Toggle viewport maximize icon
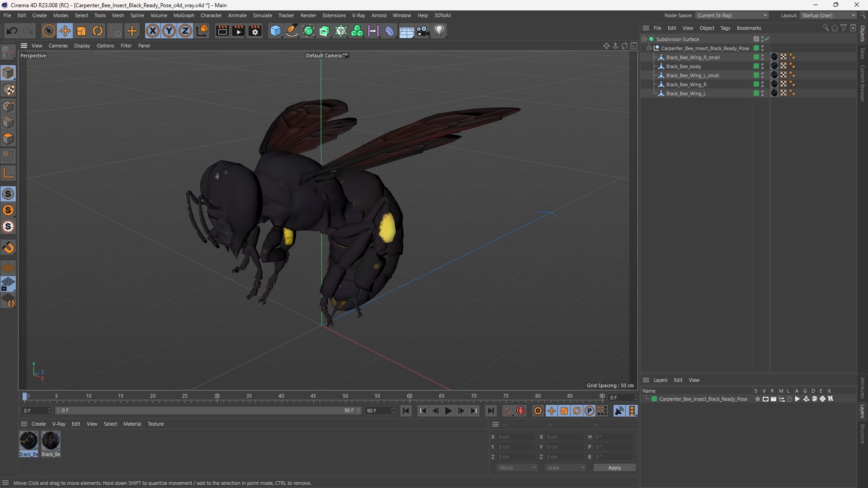The height and width of the screenshot is (488, 868). (x=634, y=46)
